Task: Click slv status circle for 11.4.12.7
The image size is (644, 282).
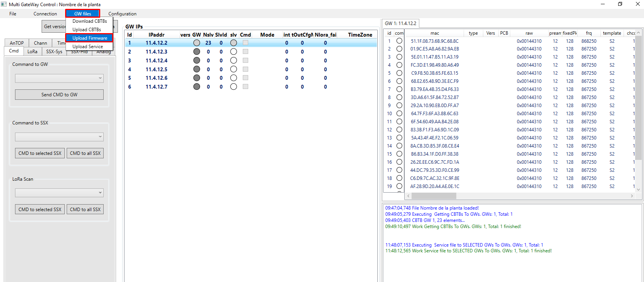Action: [x=234, y=87]
